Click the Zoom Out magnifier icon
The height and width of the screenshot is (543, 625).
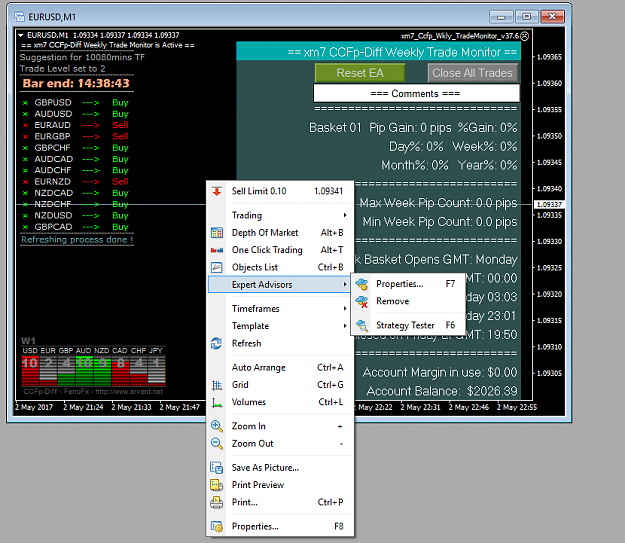(x=217, y=444)
